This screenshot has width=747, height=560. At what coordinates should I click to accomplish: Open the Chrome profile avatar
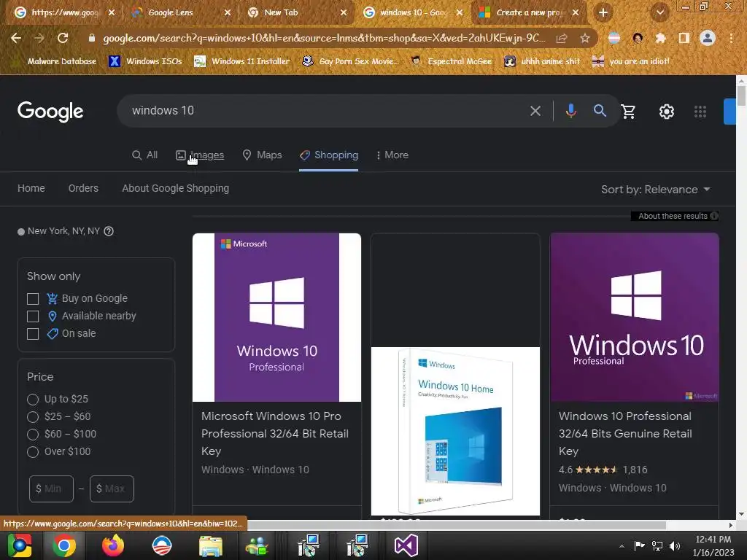(x=708, y=38)
